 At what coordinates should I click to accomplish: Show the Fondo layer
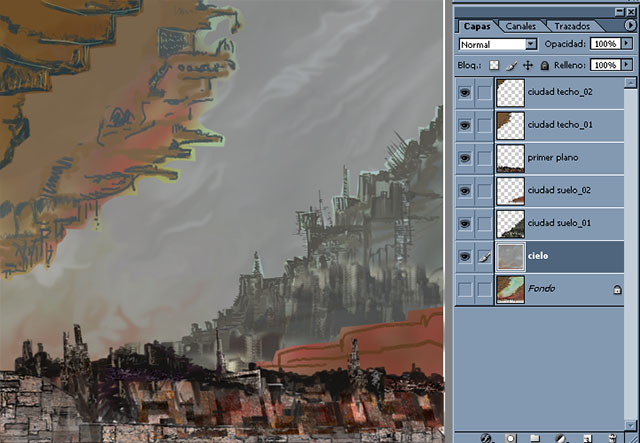464,289
